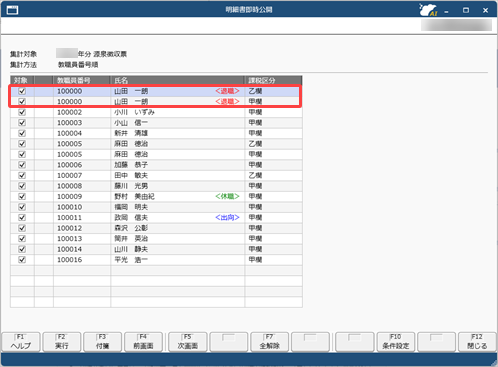Select staff number cell 100016
The width and height of the screenshot is (498, 367).
[x=82, y=260]
